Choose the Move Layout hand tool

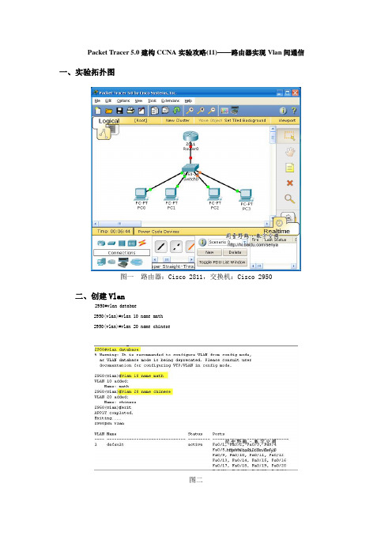click(x=290, y=153)
